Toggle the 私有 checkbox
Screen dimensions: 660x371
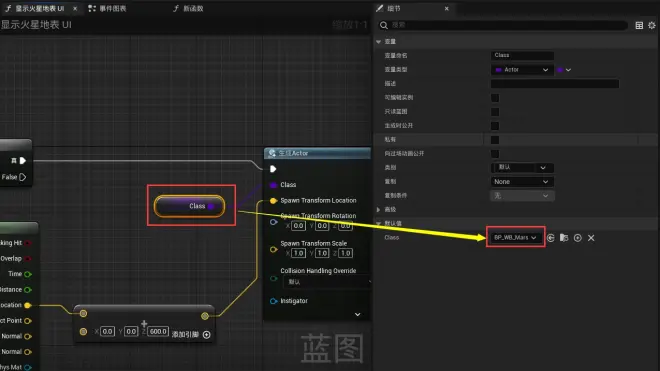point(495,139)
